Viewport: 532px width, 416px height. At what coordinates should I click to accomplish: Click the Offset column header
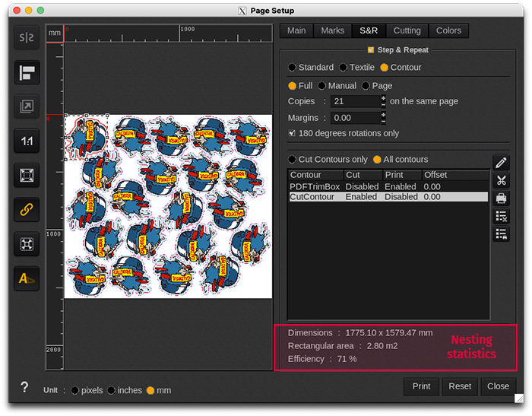(x=455, y=175)
